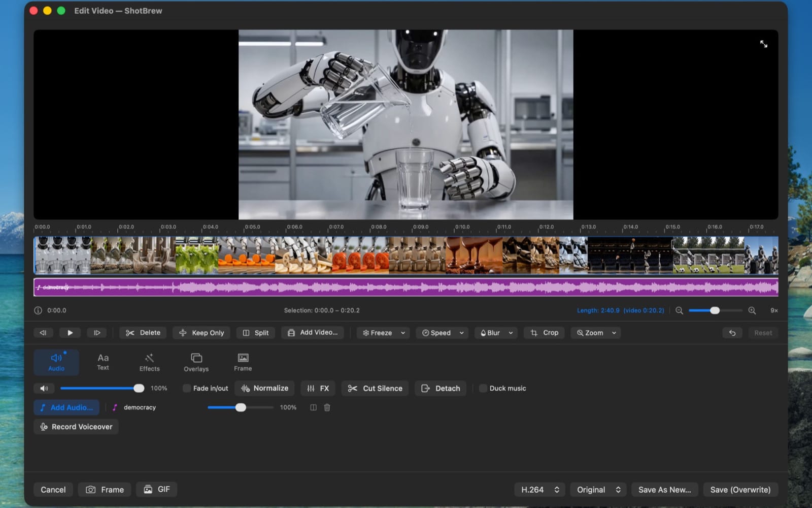Cancel video editing
Image resolution: width=812 pixels, height=508 pixels.
click(53, 490)
